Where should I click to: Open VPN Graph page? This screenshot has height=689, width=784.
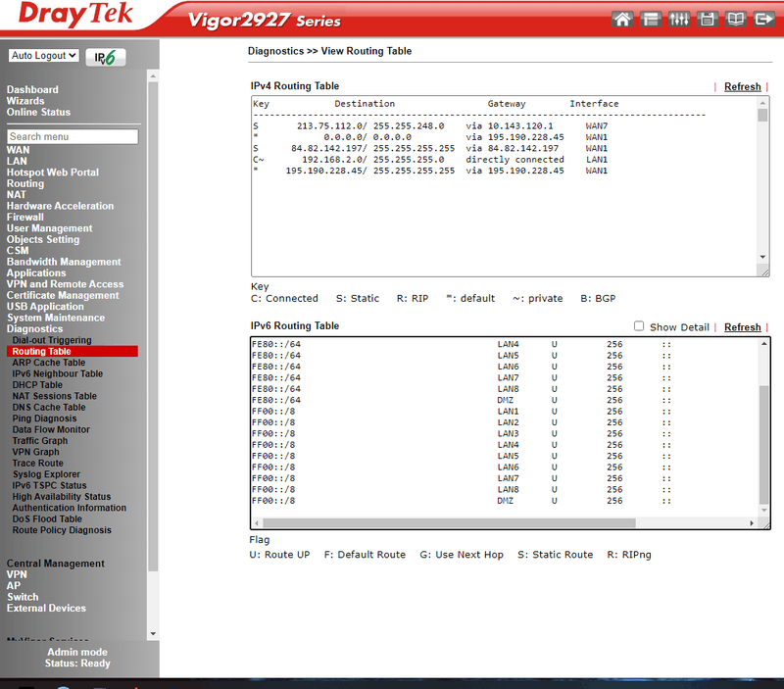tap(35, 452)
